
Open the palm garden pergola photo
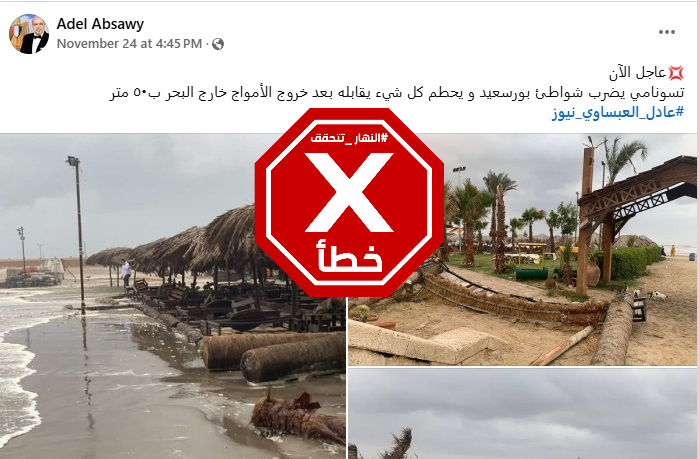coord(522,250)
